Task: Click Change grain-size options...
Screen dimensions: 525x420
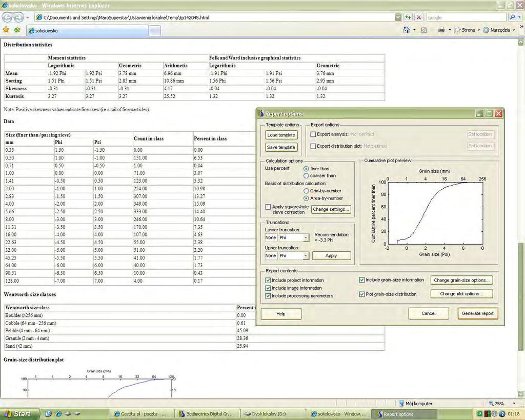Action: click(x=462, y=281)
